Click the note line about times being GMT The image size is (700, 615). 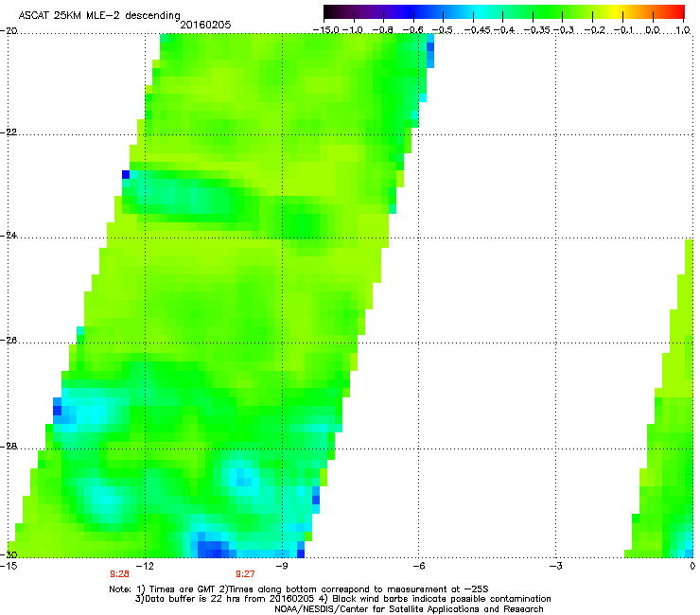click(x=299, y=589)
